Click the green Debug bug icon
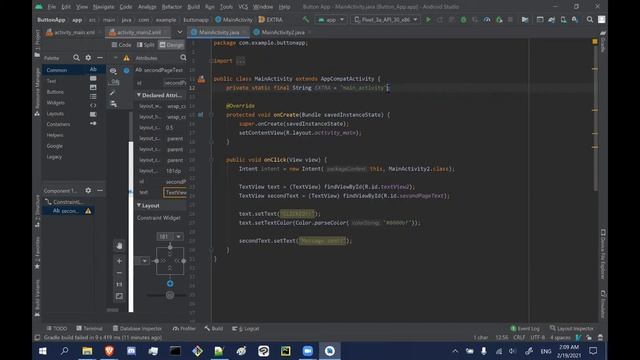Image resolution: width=640 pixels, height=360 pixels. point(463,20)
